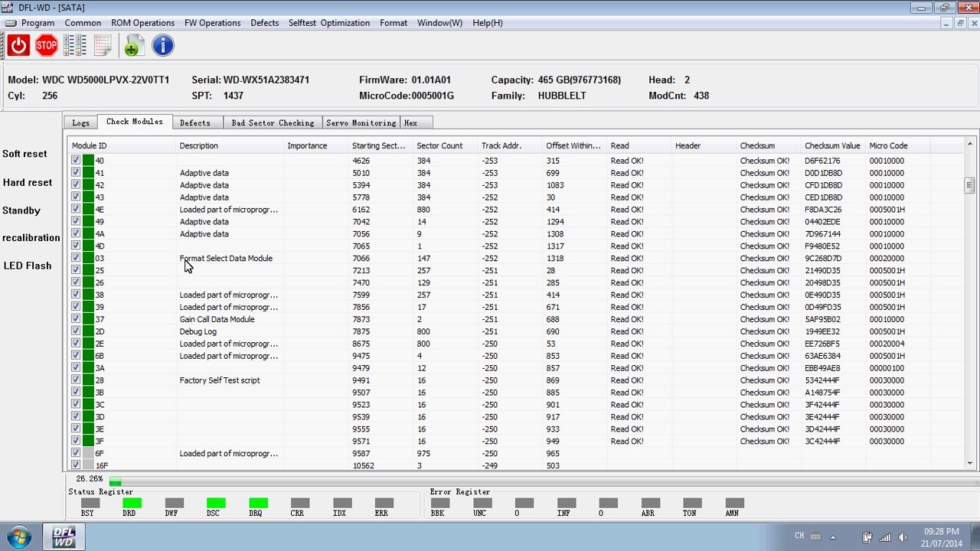Viewport: 980px width, 551px height.
Task: Uncheck the checkbox for module 6F
Action: (76, 453)
